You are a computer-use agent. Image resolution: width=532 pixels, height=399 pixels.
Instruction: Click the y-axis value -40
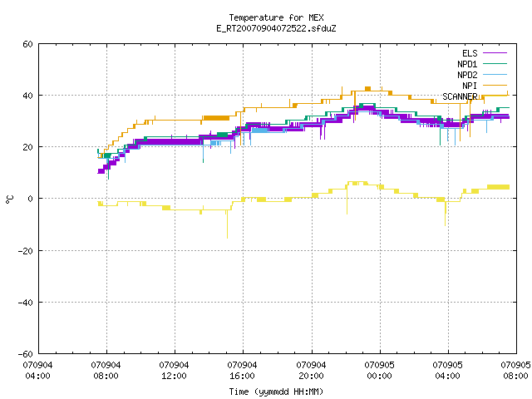[26, 303]
